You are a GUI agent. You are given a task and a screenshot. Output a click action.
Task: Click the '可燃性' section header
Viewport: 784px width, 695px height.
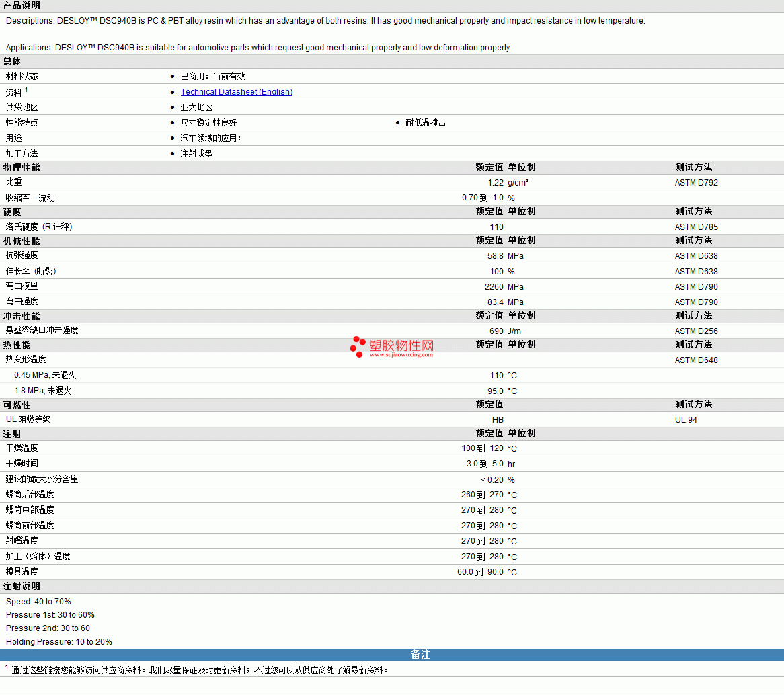[x=17, y=405]
